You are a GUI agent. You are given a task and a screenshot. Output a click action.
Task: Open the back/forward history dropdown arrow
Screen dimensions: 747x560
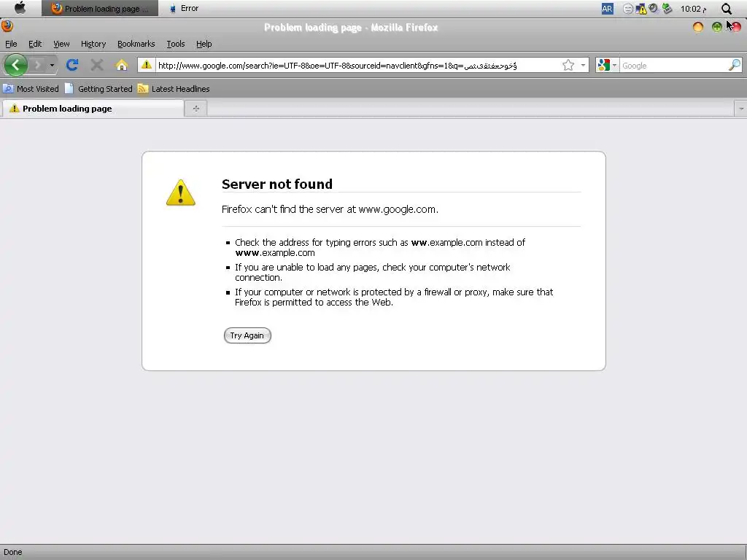click(x=52, y=65)
